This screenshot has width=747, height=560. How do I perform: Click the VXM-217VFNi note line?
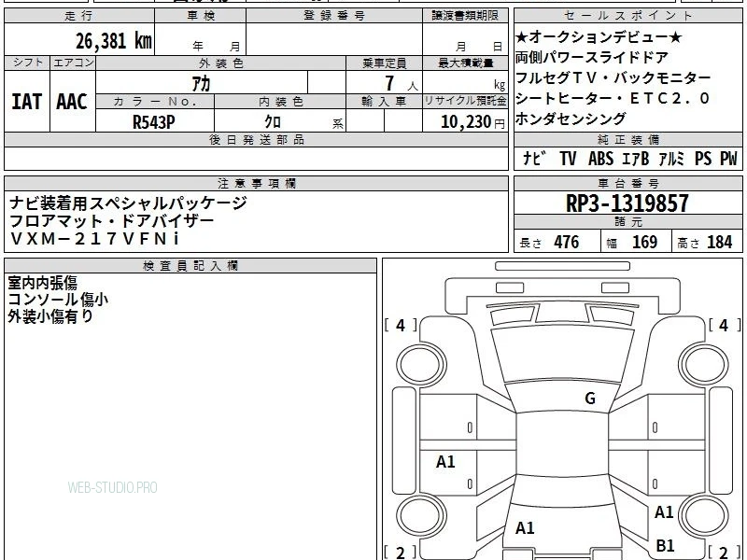(94, 239)
